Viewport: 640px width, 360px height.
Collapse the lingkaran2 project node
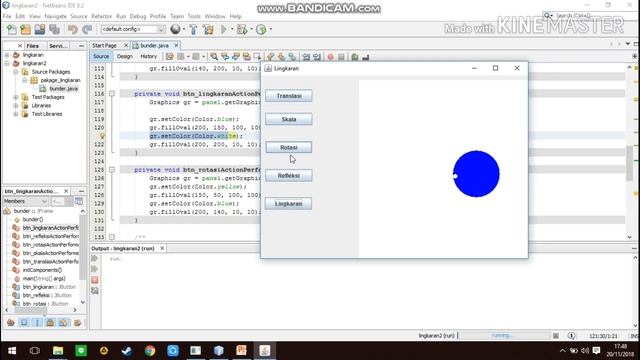click(7, 63)
